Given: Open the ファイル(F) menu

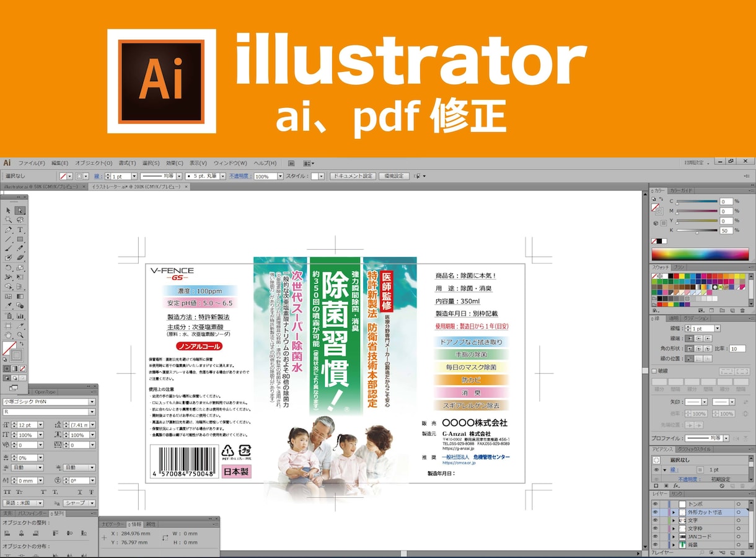Looking at the screenshot, I should 32,163.
